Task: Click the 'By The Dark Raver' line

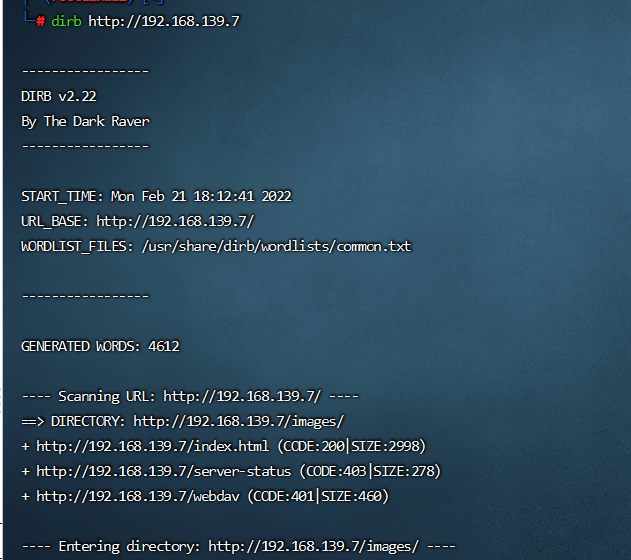Action: pos(85,121)
